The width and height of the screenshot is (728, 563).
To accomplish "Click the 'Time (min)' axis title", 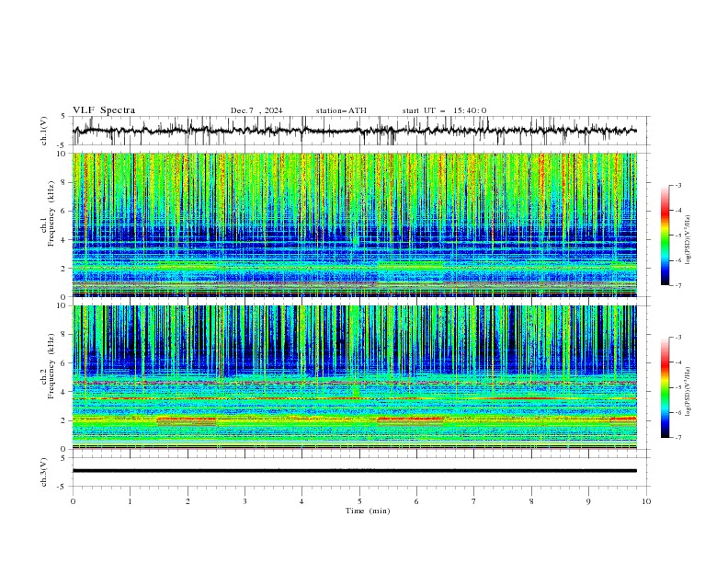I will coord(368,511).
